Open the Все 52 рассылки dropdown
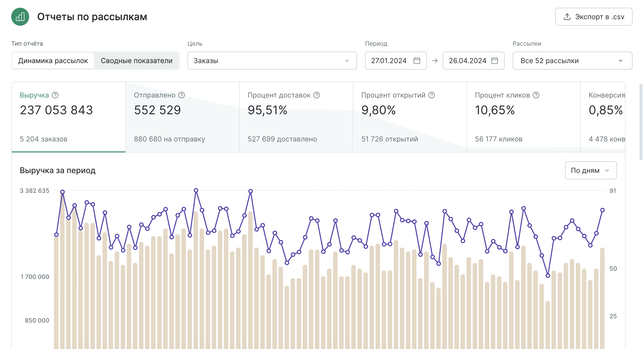This screenshot has height=349, width=644. [572, 61]
